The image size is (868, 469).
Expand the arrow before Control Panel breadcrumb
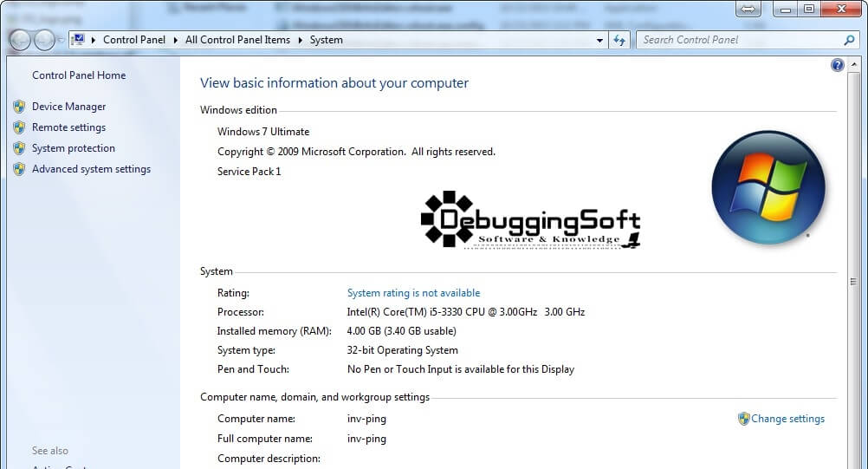pyautogui.click(x=93, y=40)
